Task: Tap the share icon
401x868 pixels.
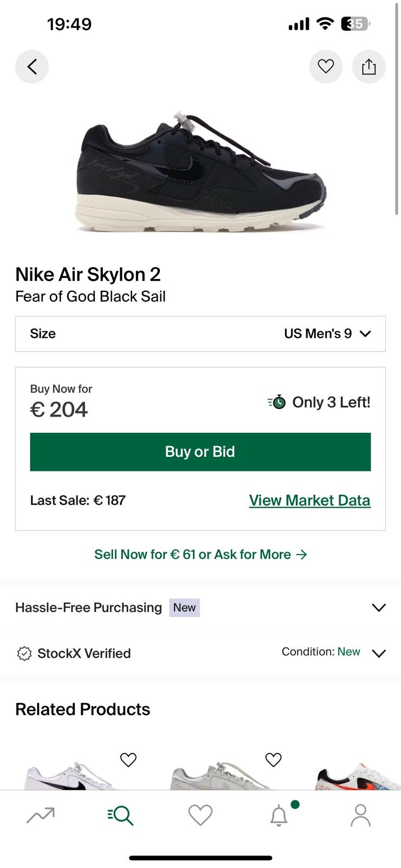Action: click(x=369, y=67)
